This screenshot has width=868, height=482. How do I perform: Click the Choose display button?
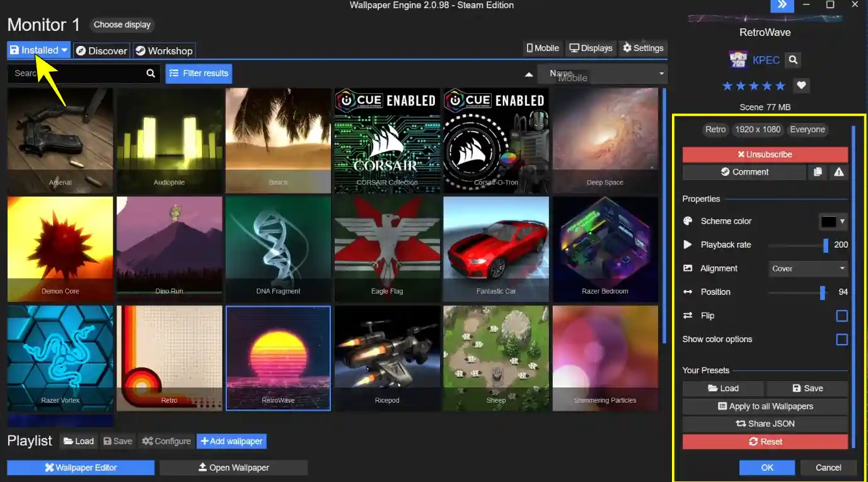(x=122, y=25)
